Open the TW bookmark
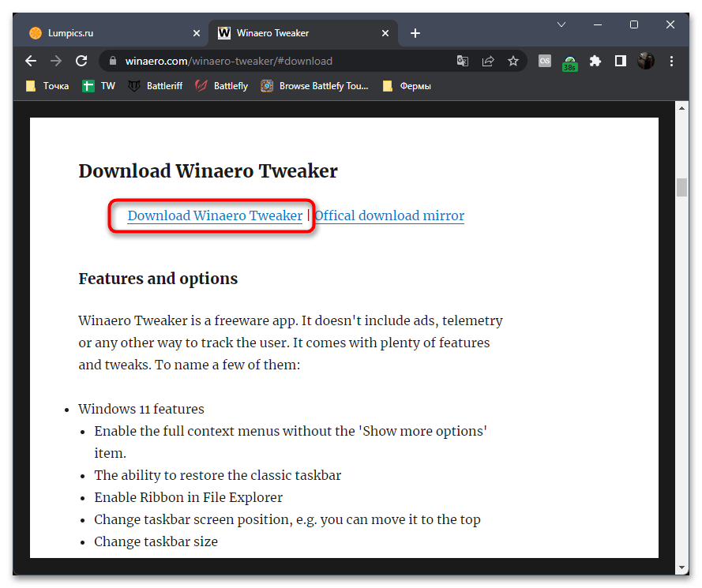Image resolution: width=702 pixels, height=588 pixels. (x=99, y=86)
